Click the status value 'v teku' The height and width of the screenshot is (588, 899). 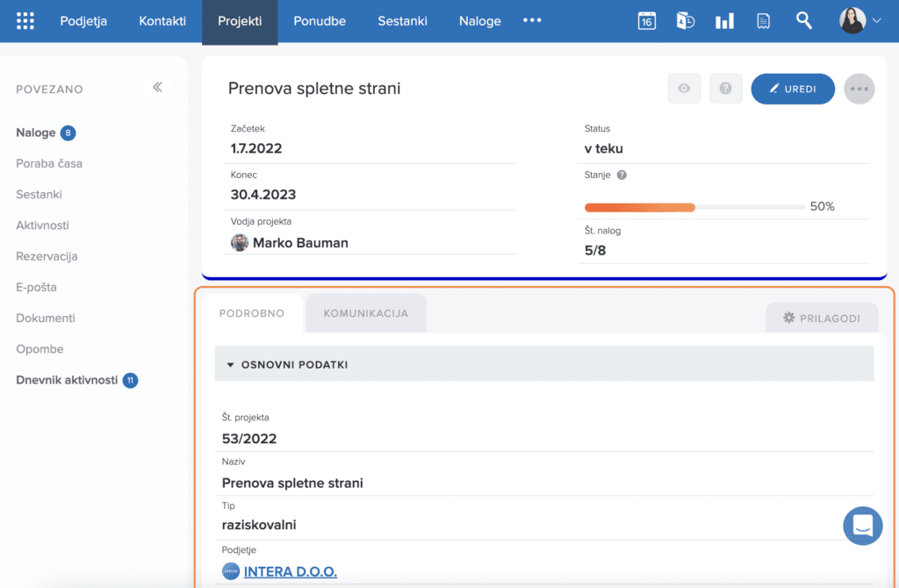(x=603, y=148)
